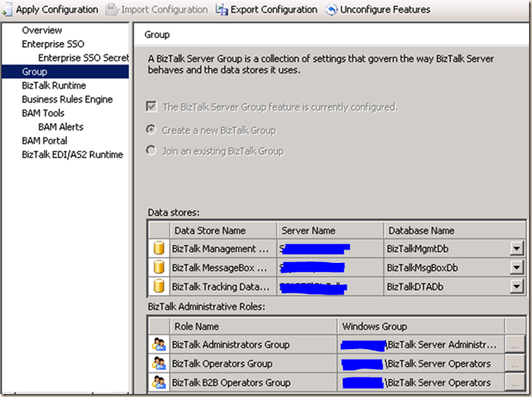The image size is (532, 397).
Task: Click Unconfigure Features text button
Action: pos(385,10)
